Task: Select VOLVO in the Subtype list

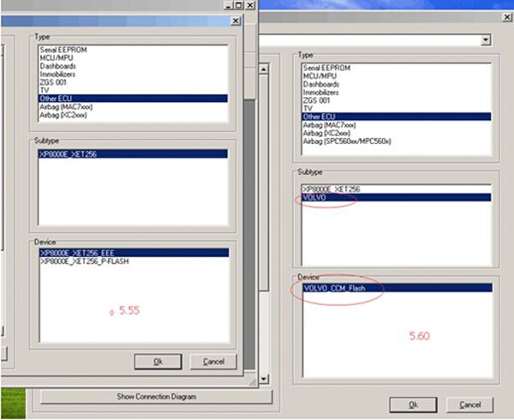Action: (x=317, y=197)
